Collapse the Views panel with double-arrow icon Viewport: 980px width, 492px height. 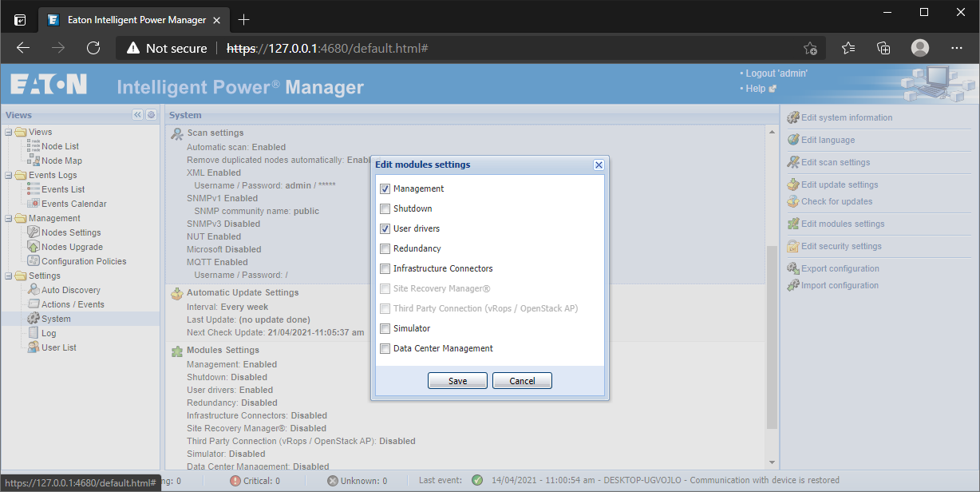point(137,115)
